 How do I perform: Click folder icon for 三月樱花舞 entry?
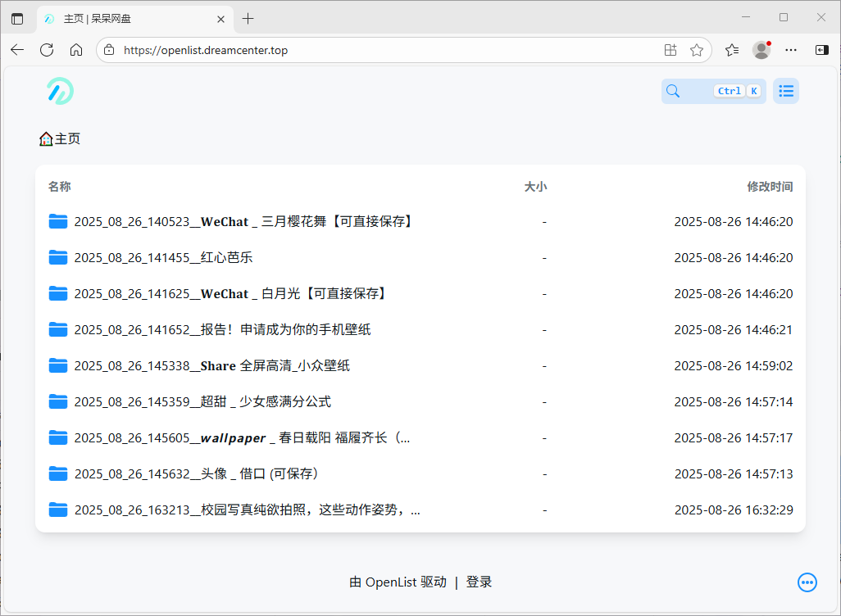pos(57,221)
